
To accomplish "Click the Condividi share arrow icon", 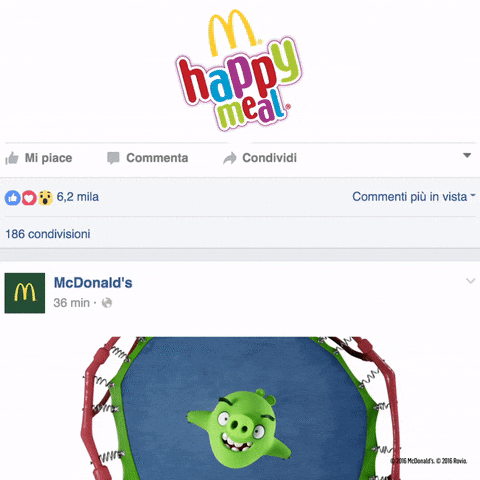I will pyautogui.click(x=230, y=158).
